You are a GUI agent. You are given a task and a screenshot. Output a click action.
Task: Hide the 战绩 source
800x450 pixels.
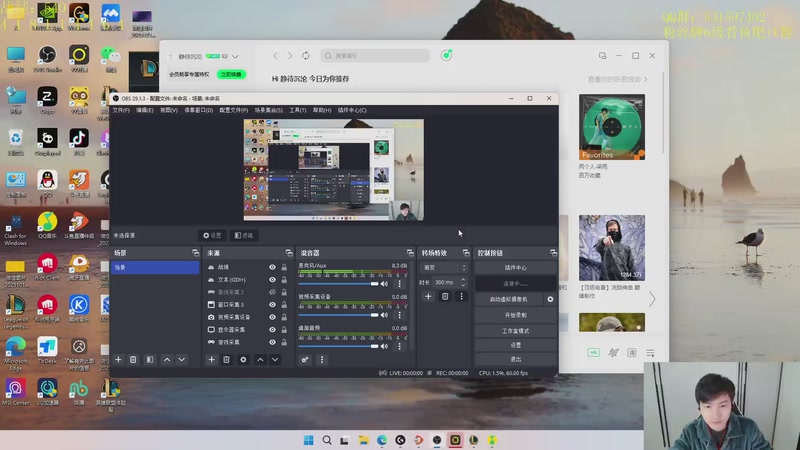tap(272, 267)
